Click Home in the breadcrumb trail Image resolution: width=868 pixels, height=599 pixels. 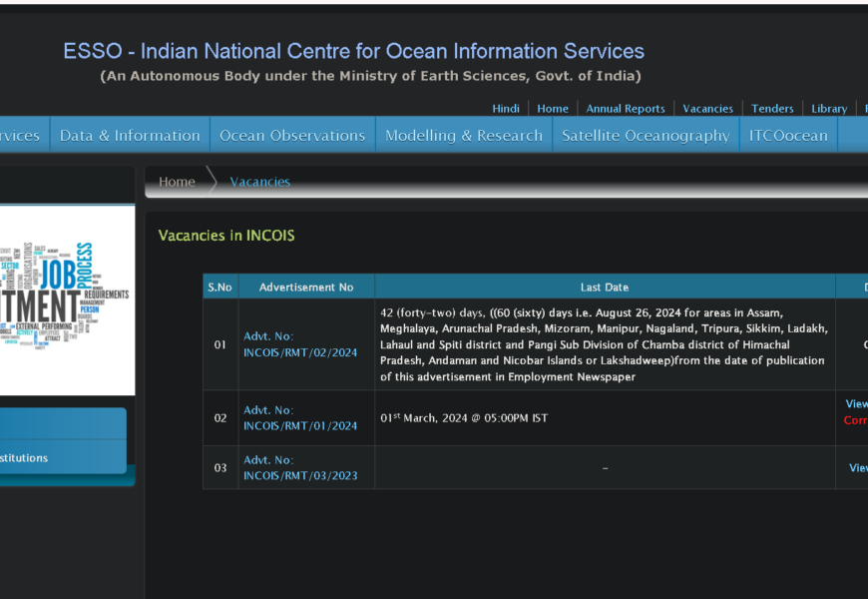point(178,182)
